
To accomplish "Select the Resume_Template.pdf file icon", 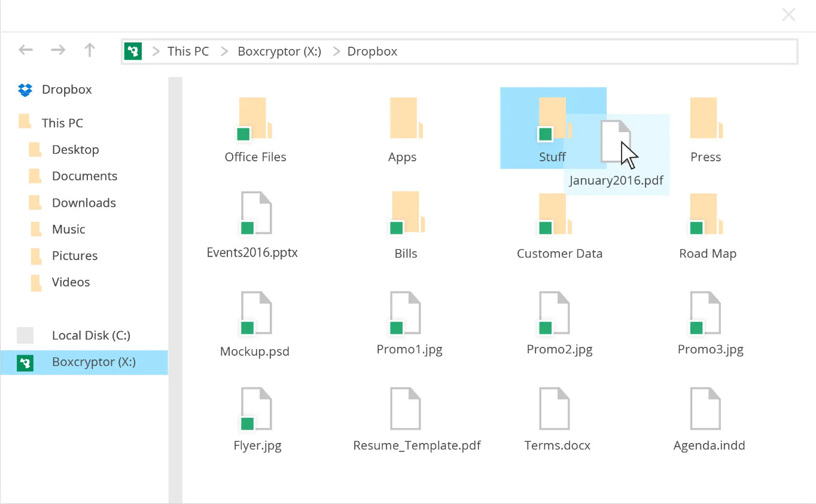I will (406, 408).
